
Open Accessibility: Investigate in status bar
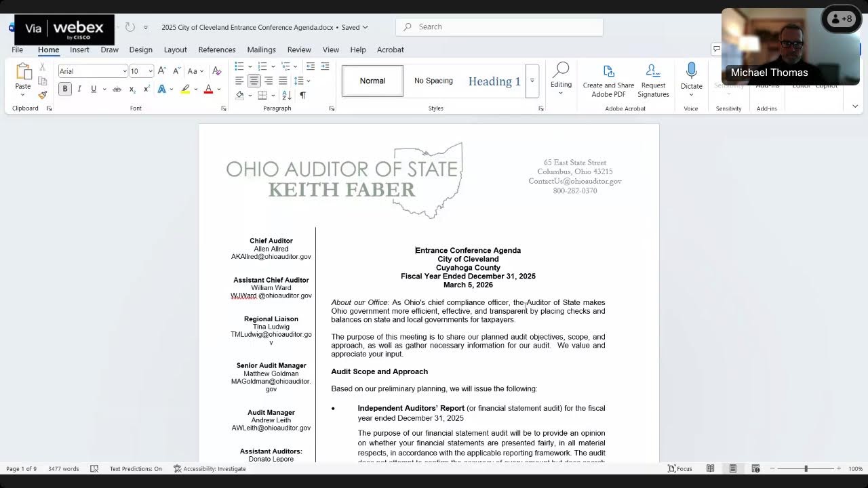click(210, 468)
